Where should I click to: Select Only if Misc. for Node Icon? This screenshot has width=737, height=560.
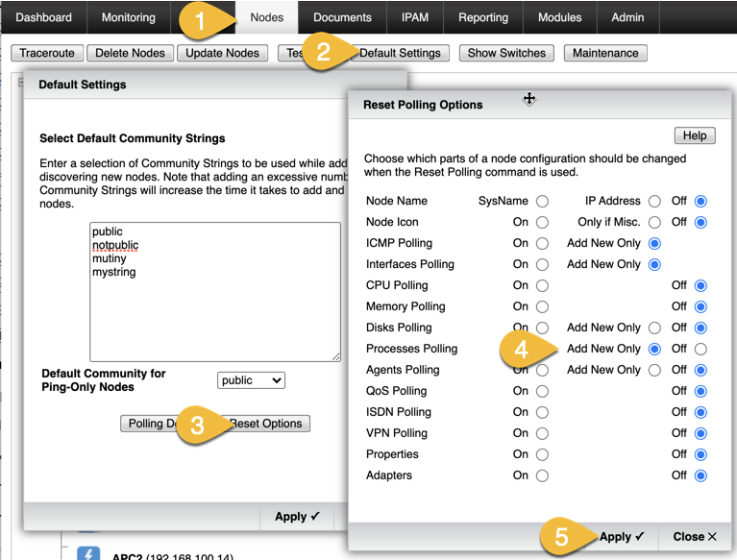pyautogui.click(x=654, y=222)
